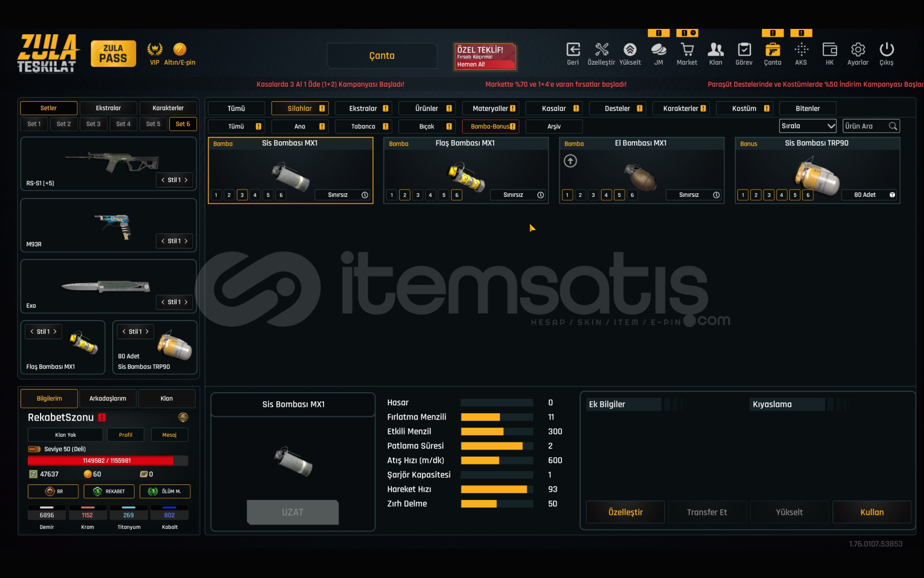
Task: Click the clock icon on Sis Bombası MX1 card
Action: point(365,195)
